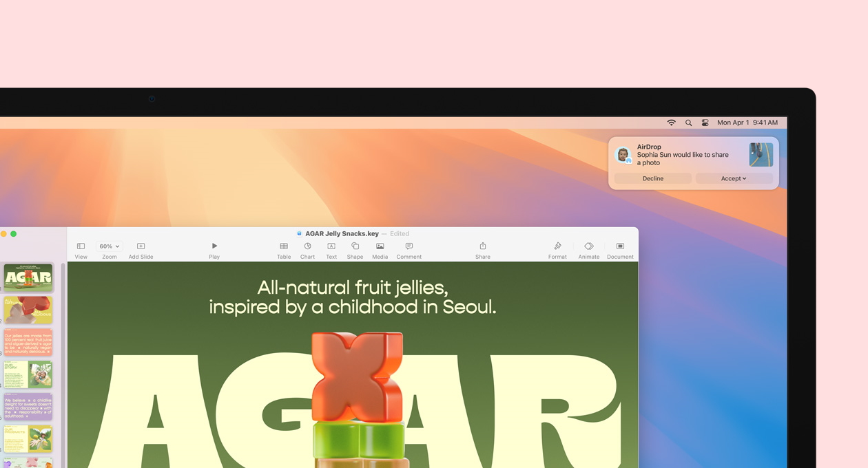868x468 pixels.
Task: Open the Mon Apr 1 9:41 AM clock
Action: pos(747,123)
